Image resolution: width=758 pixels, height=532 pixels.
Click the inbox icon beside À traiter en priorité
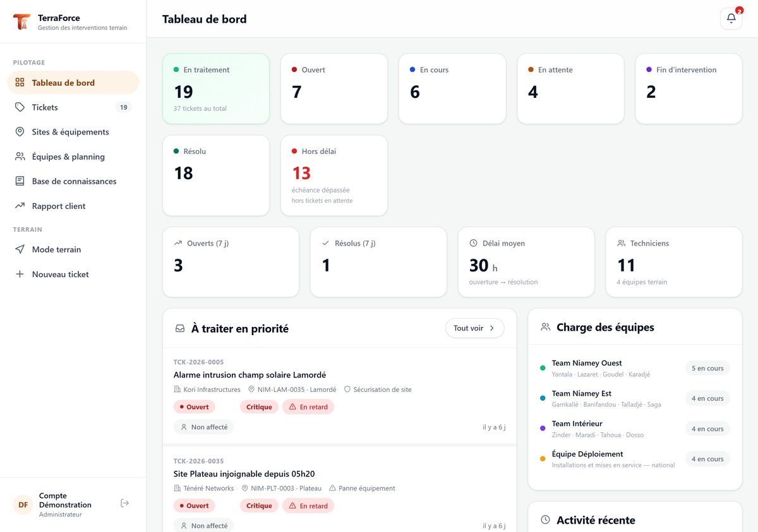(x=180, y=329)
